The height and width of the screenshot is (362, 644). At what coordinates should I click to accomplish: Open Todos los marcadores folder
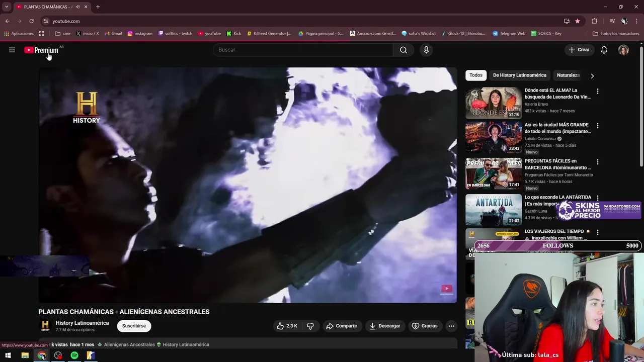(616, 34)
